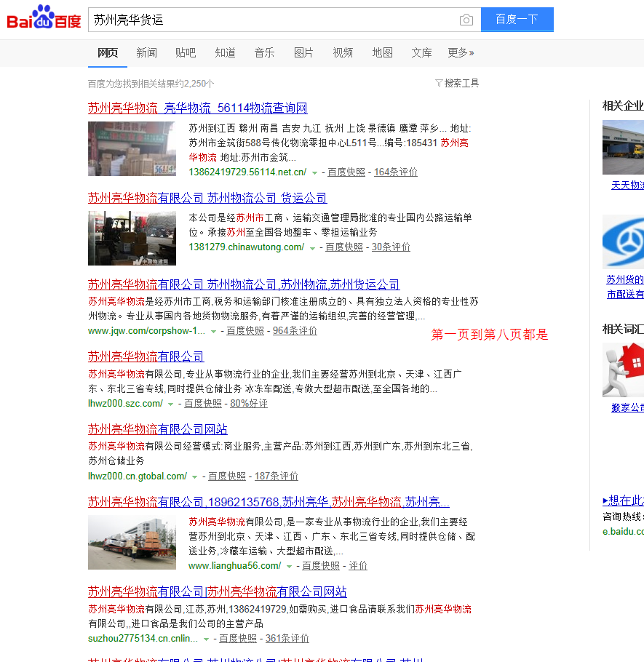Open result 苏州亮华物流有限公司|苏州亮华物流有限公司网站
The image size is (644, 662).
click(217, 592)
